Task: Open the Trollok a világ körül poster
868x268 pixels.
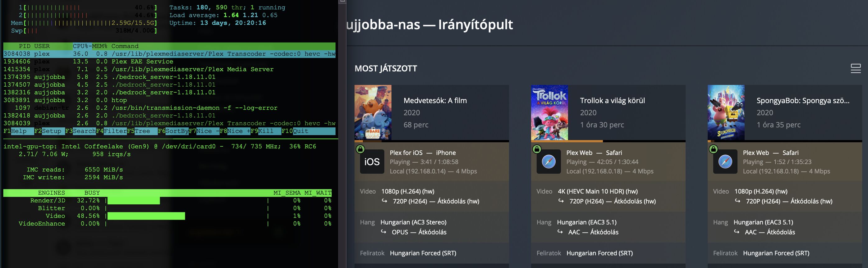Action: tap(549, 112)
